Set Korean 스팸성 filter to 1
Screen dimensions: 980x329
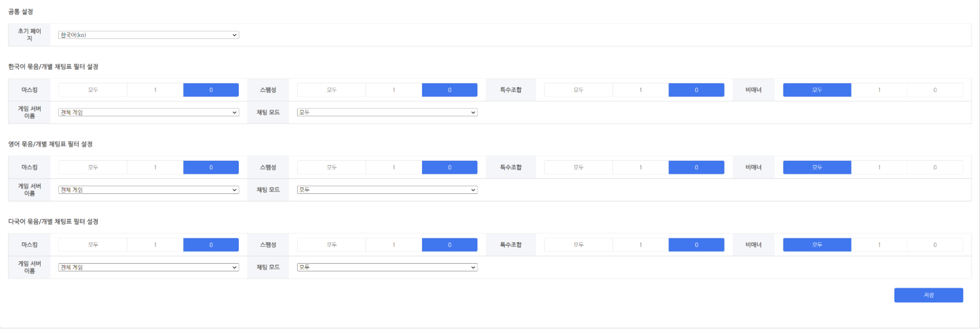[x=394, y=90]
